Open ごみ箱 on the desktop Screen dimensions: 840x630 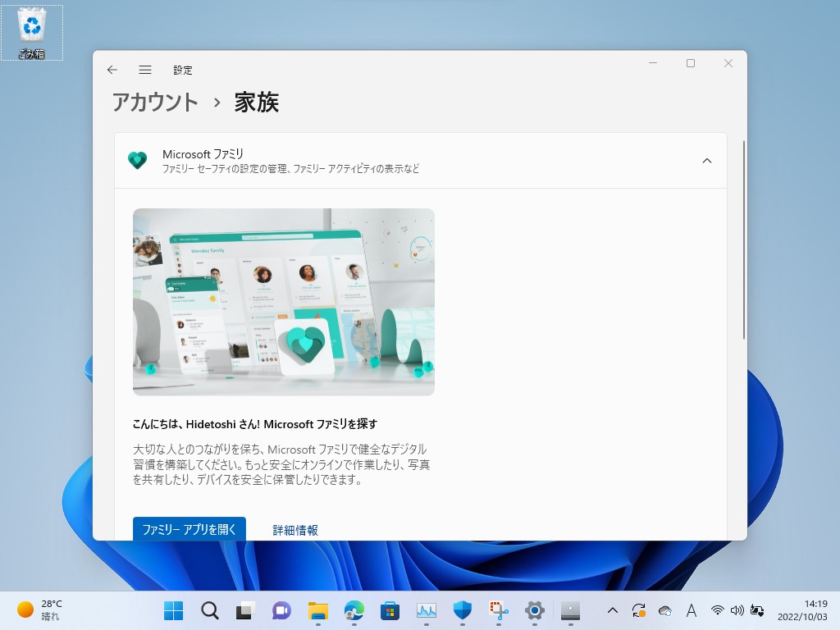31,29
